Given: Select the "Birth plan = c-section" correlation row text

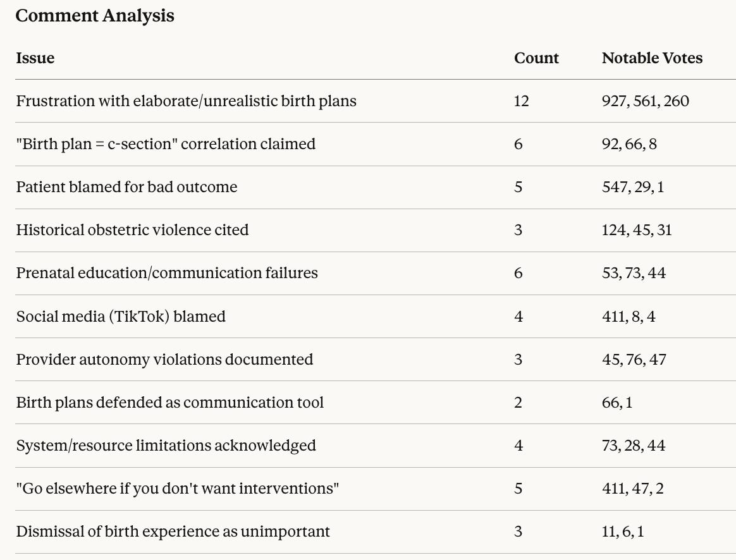Looking at the screenshot, I should tap(166, 144).
